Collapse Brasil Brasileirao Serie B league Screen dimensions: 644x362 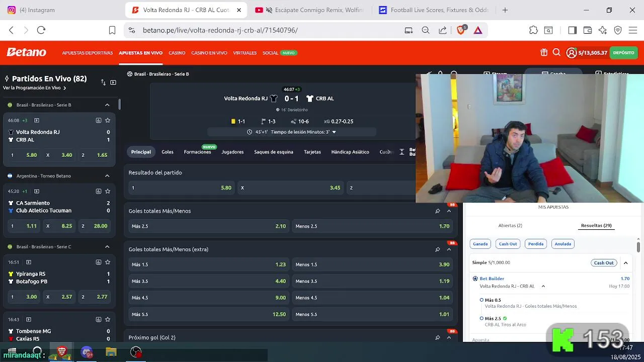point(107,105)
